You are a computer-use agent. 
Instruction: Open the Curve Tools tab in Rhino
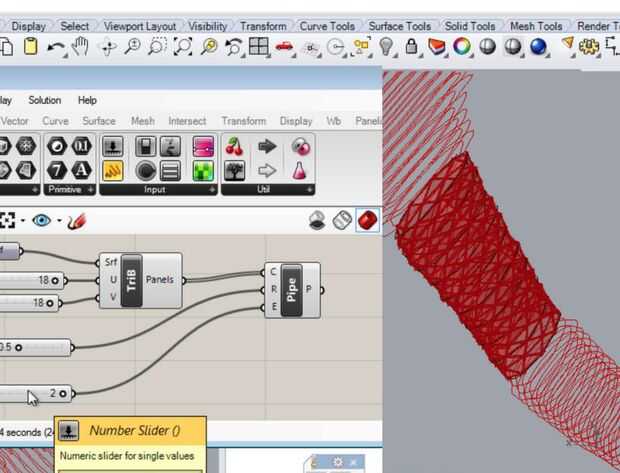327,26
